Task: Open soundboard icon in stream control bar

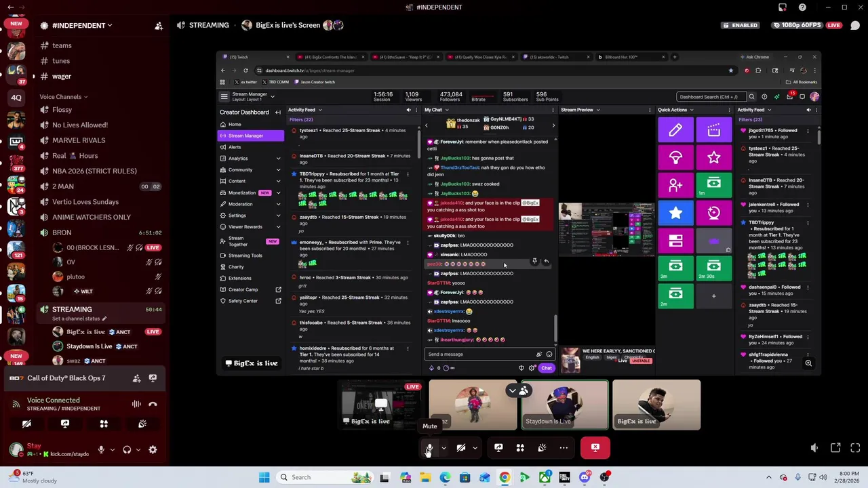Action: click(x=542, y=447)
